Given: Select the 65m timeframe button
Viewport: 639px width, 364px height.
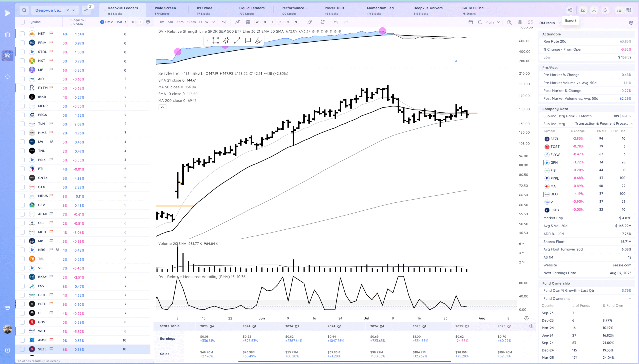Looking at the screenshot, I should (x=180, y=22).
